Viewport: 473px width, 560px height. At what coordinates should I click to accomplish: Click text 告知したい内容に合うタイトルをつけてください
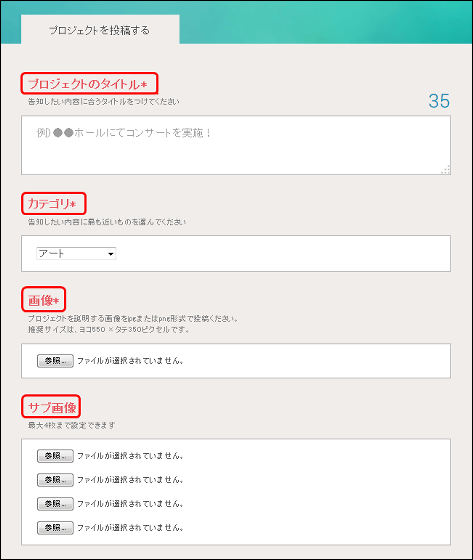(104, 102)
